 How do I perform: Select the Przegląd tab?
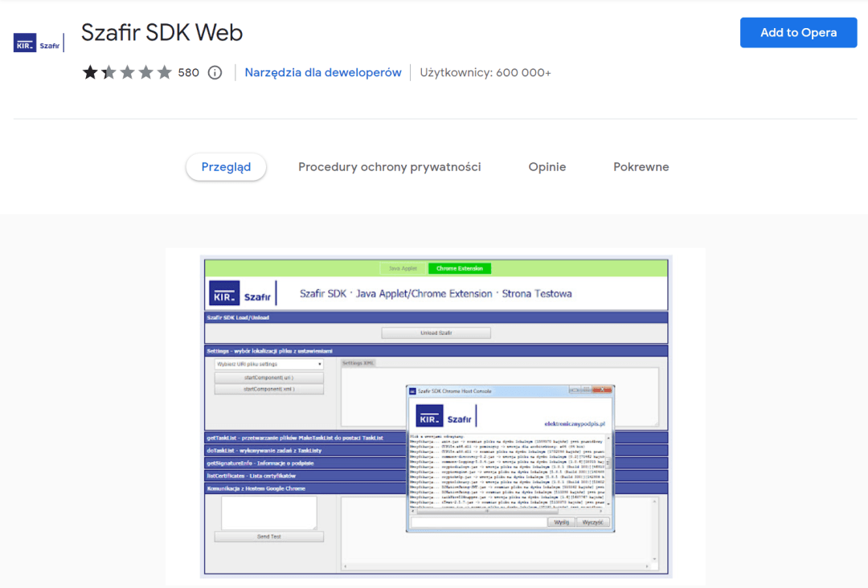click(226, 167)
